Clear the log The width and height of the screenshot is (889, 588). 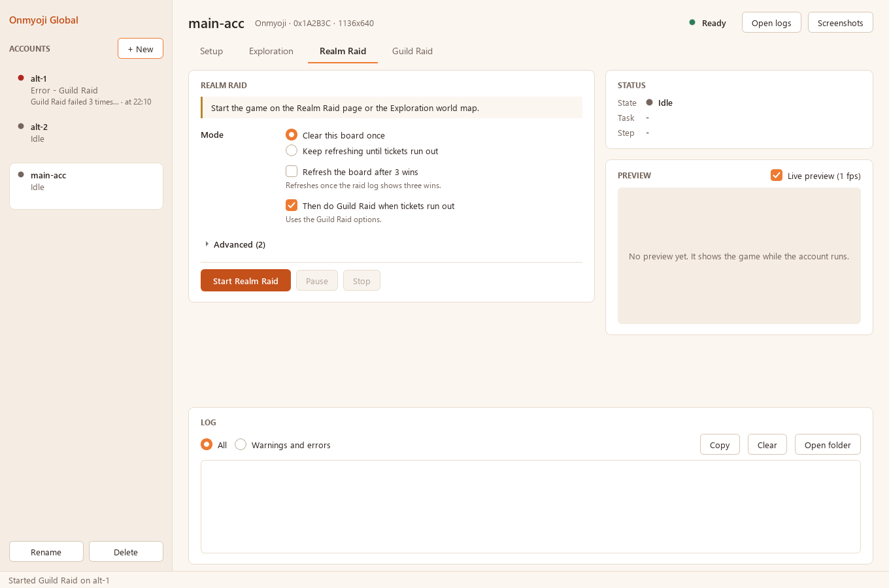(767, 444)
